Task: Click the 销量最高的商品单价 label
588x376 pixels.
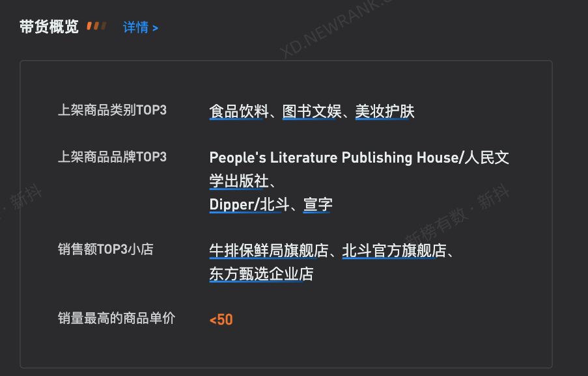Action: point(117,318)
